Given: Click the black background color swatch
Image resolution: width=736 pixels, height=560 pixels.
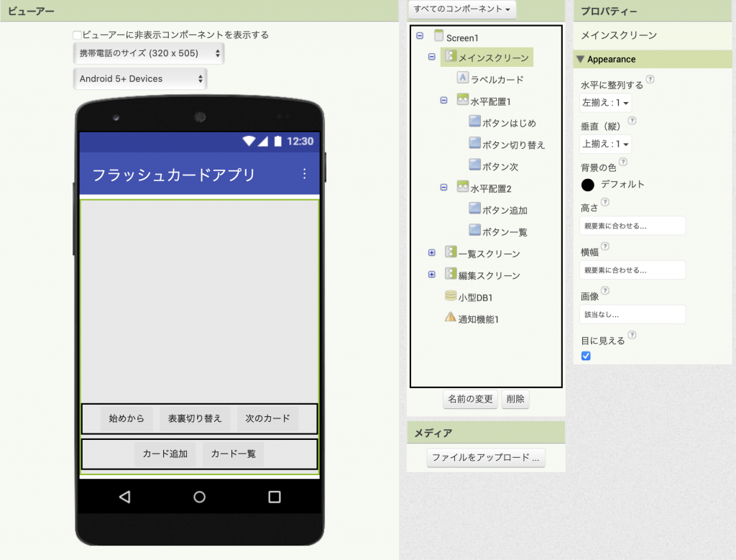Looking at the screenshot, I should click(x=587, y=185).
